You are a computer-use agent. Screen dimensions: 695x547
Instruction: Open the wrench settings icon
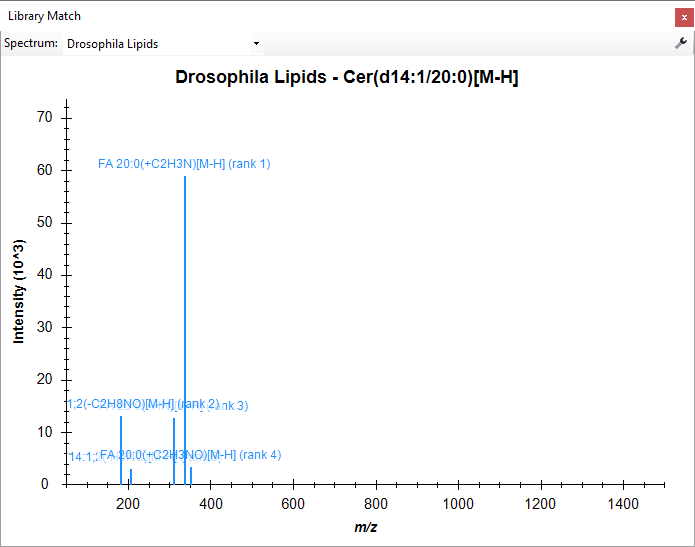point(681,43)
